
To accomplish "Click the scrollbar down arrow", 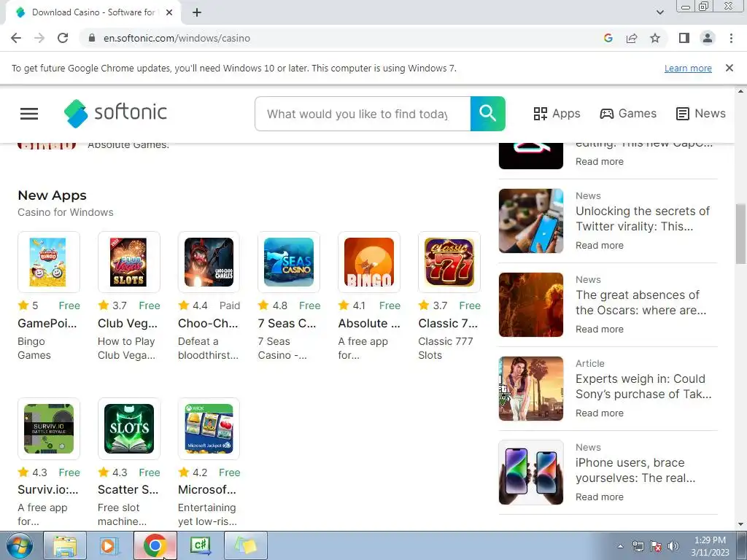I will tap(741, 525).
